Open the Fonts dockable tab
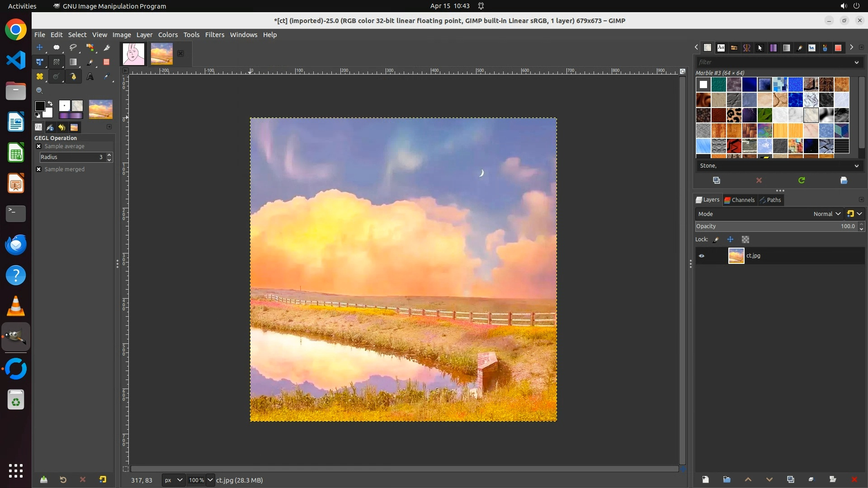868x488 pixels. pos(721,48)
